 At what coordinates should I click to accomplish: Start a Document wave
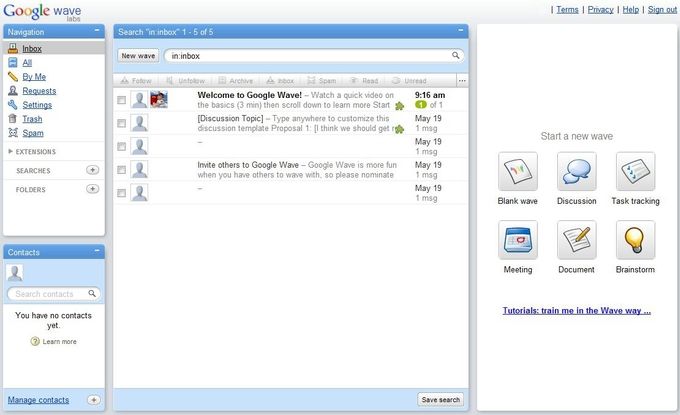pos(576,240)
